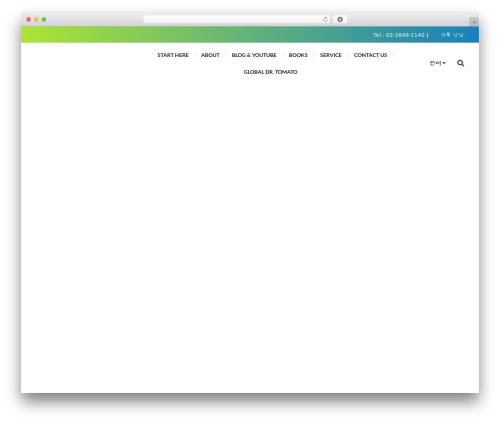Viewport: 500px width, 423px height.
Task: Click the red close window button
Action: (x=29, y=20)
